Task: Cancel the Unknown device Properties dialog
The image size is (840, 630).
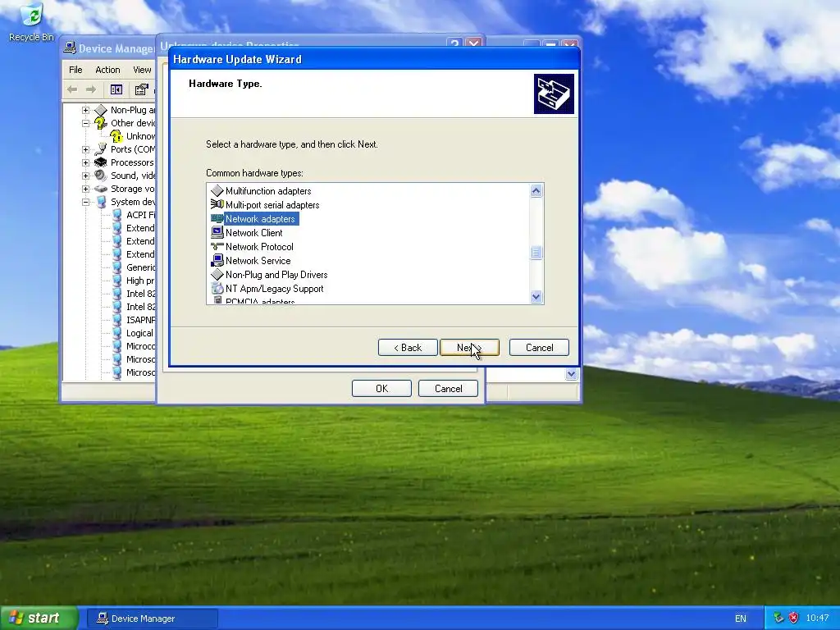Action: coord(448,388)
